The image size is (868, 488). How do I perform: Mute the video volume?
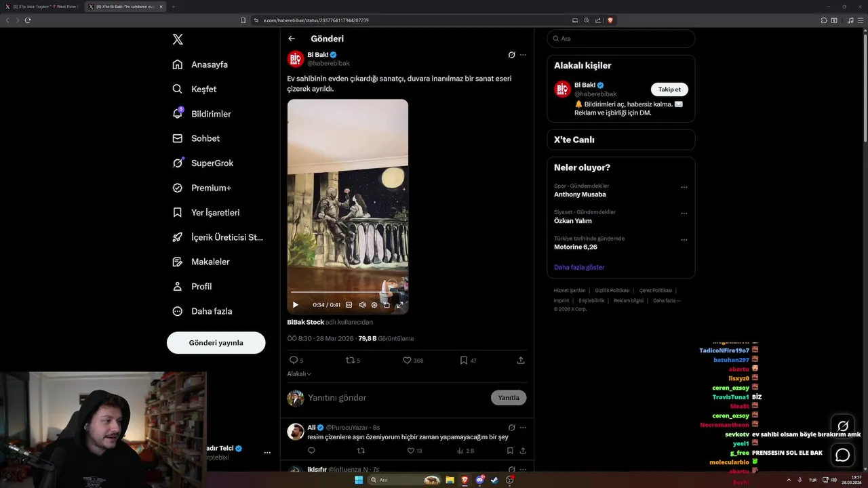[x=362, y=305]
